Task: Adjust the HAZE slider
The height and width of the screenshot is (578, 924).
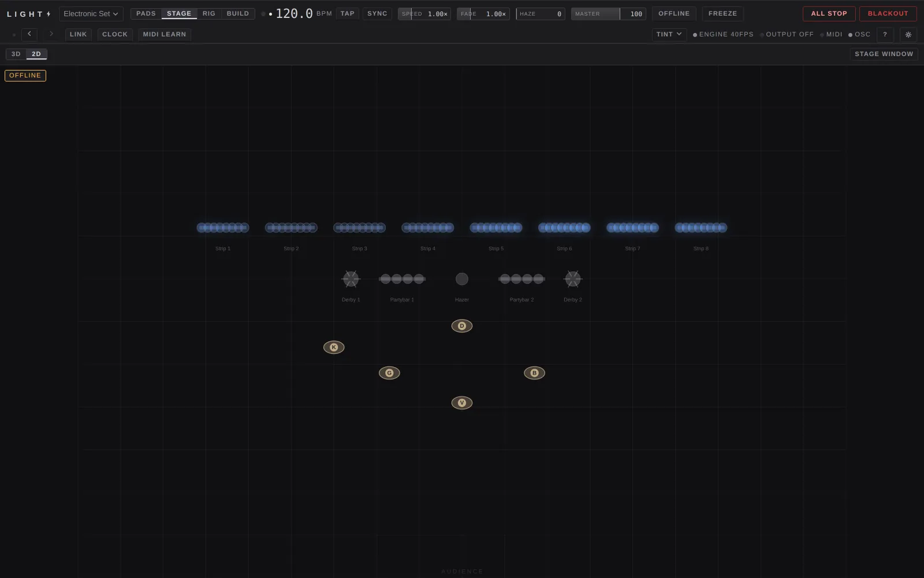Action: coord(541,14)
